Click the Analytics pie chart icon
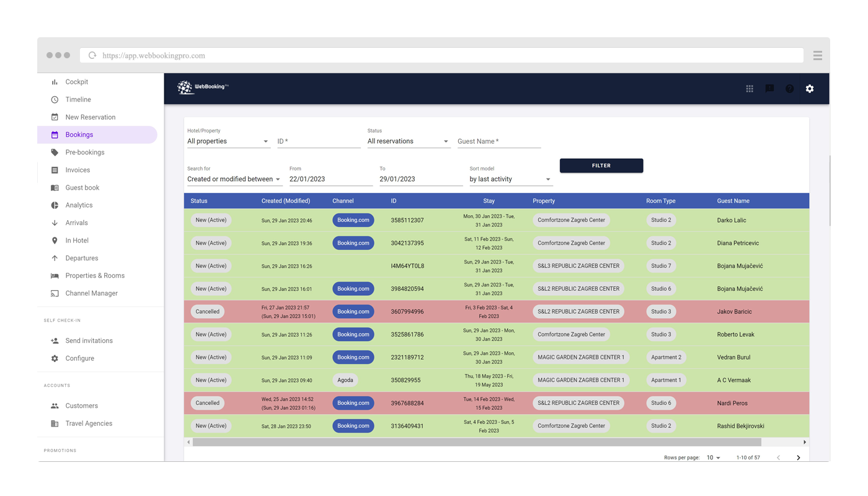The width and height of the screenshot is (868, 496). pos(55,205)
